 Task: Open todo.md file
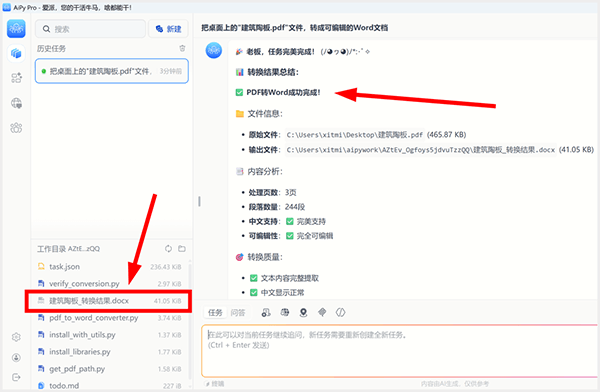109,385
